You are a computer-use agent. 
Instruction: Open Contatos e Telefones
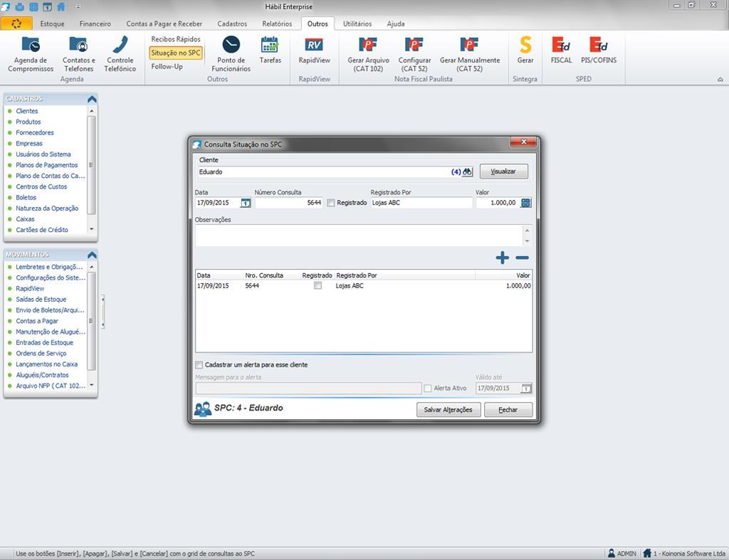[x=78, y=54]
